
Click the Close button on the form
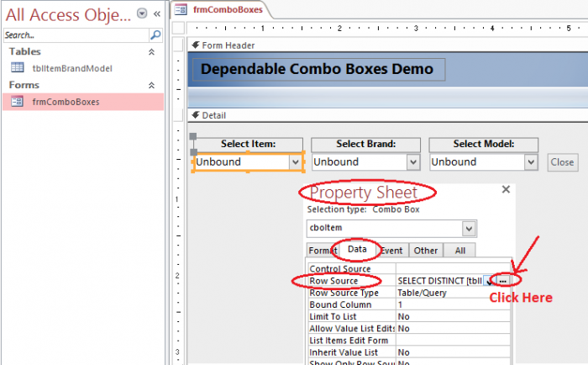click(x=562, y=162)
